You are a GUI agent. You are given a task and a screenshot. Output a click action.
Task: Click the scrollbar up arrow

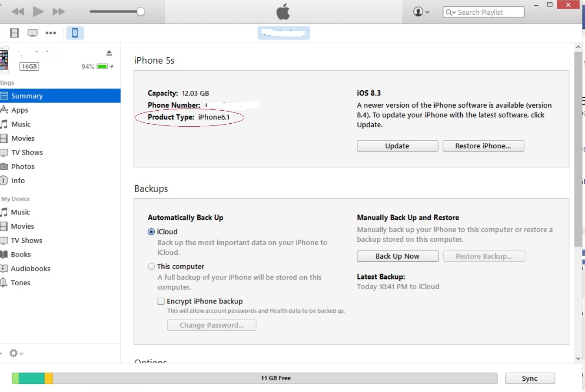pos(578,47)
